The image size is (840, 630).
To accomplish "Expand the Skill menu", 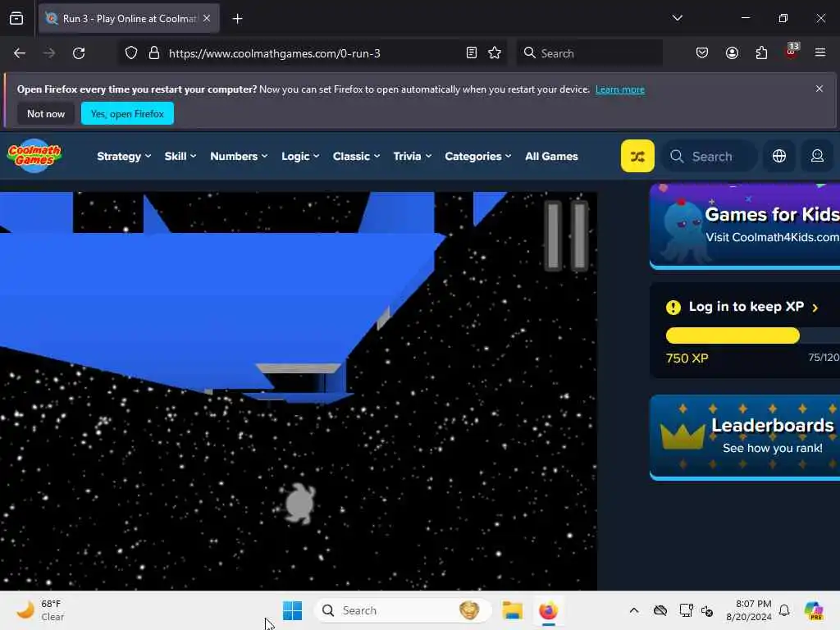I will coord(180,157).
